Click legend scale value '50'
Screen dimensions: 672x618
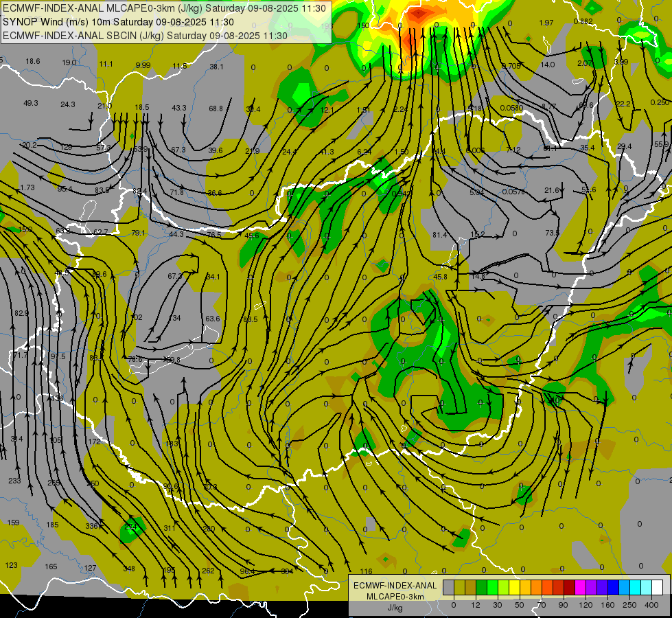519,605
